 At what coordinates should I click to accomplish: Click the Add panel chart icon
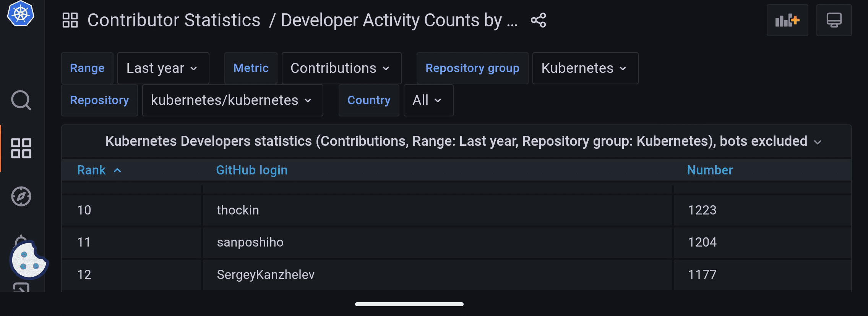click(787, 20)
